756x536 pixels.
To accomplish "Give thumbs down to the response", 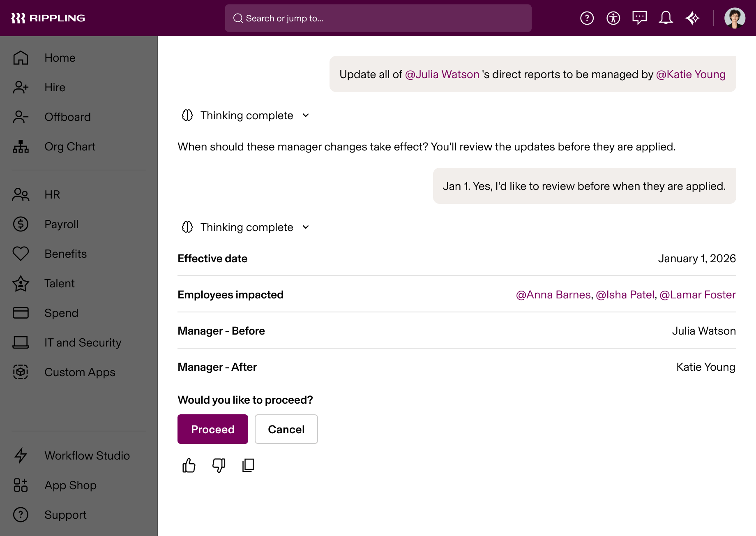I will pyautogui.click(x=219, y=465).
